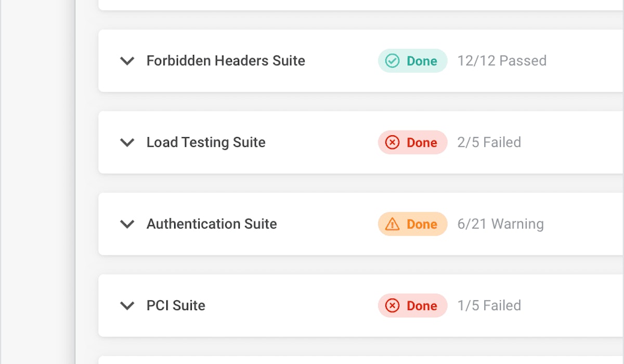Click the red X icon for PCI Suite

point(392,306)
